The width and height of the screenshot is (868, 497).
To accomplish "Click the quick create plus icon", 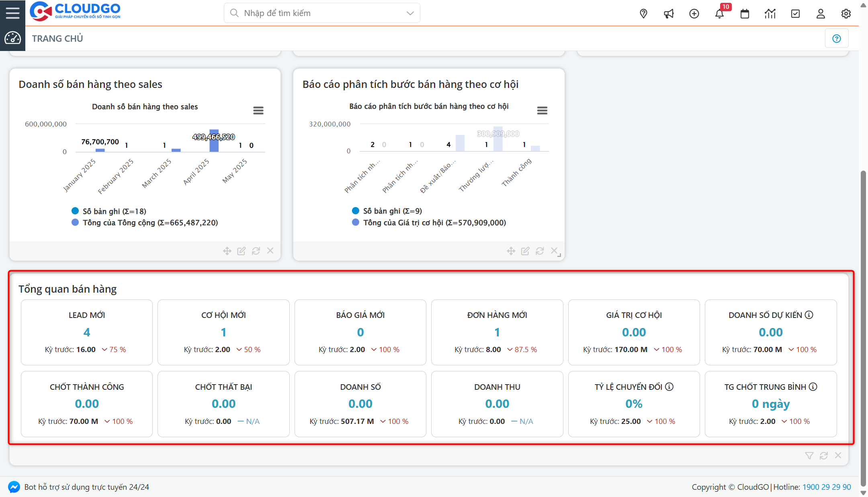I will [694, 14].
